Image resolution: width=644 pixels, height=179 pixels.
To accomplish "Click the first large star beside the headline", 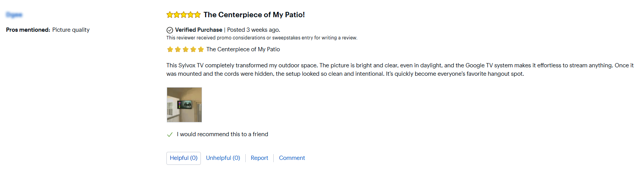I will click(170, 15).
